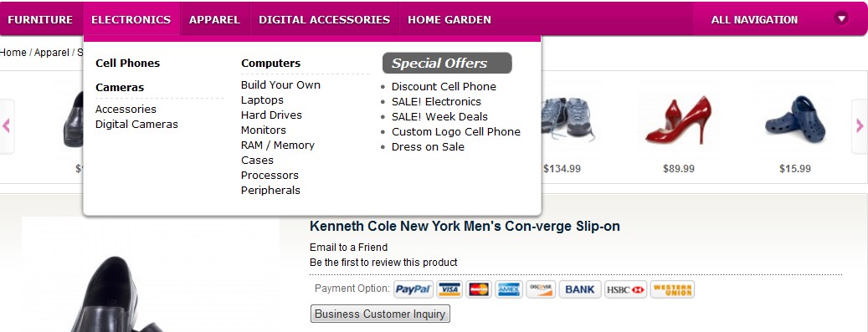Open Laptops under Computers

tap(262, 100)
